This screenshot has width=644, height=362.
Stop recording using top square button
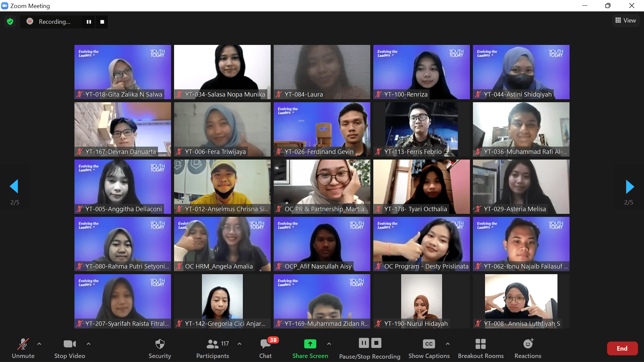click(102, 22)
